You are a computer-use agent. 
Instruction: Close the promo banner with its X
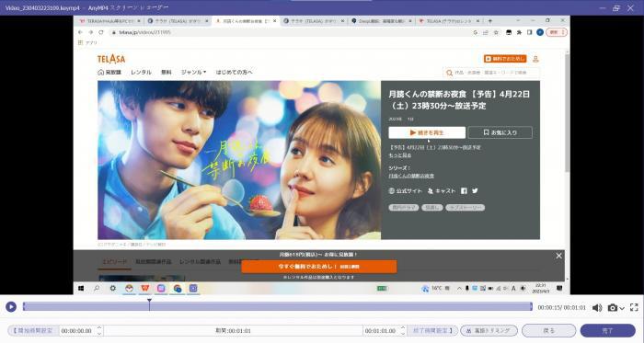click(558, 256)
